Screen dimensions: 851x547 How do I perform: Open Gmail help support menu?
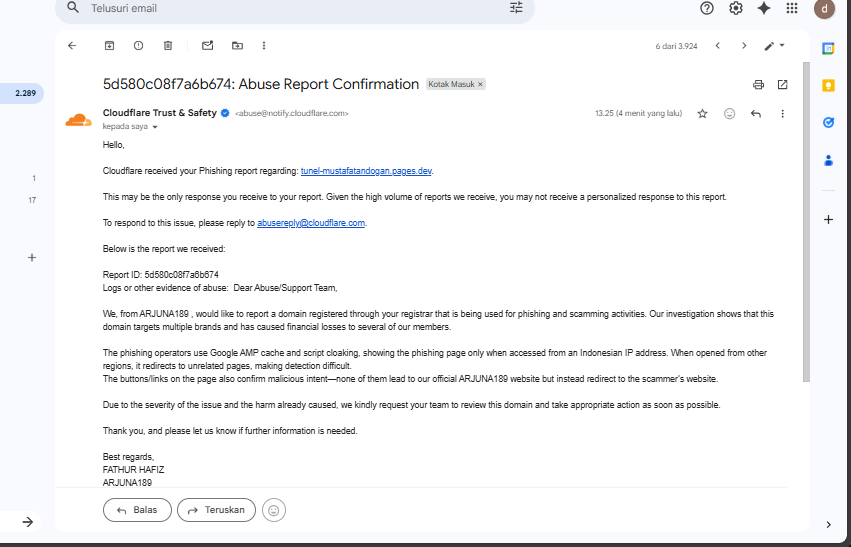coord(706,8)
